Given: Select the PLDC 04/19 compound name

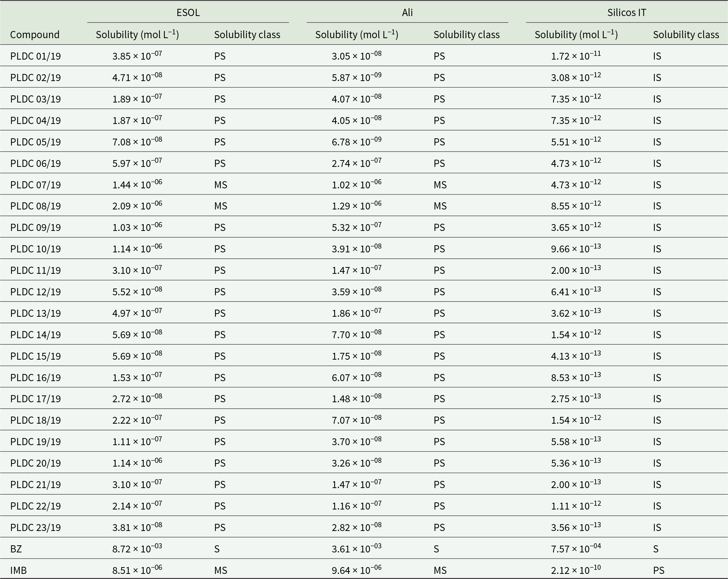Looking at the screenshot, I should (35, 120).
